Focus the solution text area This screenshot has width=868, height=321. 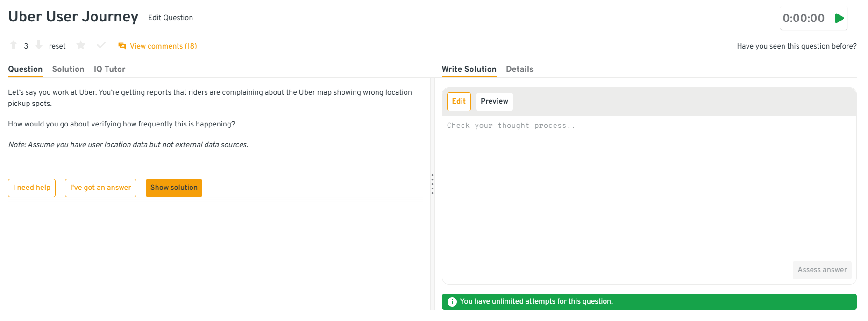point(648,187)
